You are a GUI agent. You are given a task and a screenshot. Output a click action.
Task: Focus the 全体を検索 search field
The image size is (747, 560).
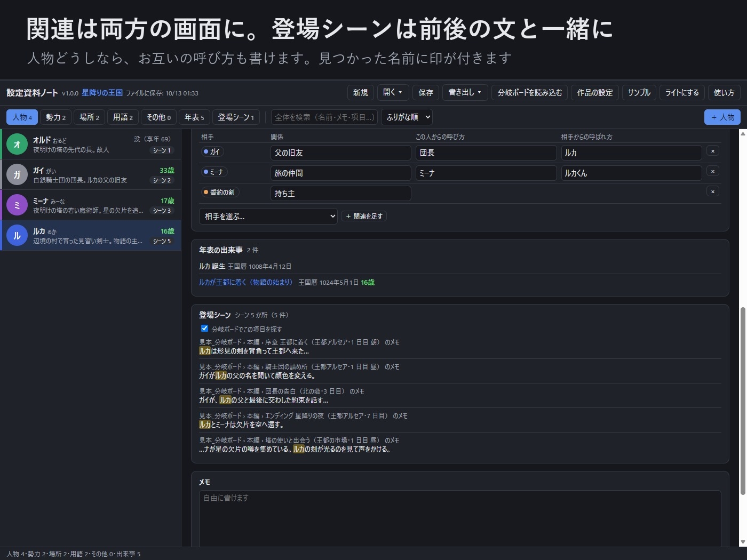click(x=324, y=117)
